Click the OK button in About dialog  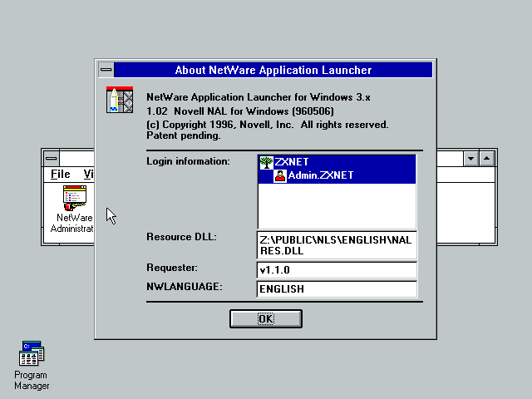(266, 318)
